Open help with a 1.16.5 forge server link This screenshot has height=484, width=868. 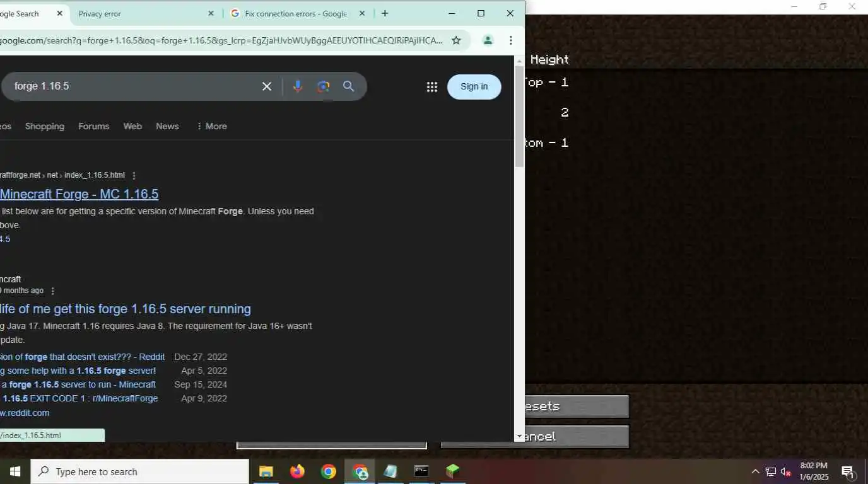click(x=78, y=371)
